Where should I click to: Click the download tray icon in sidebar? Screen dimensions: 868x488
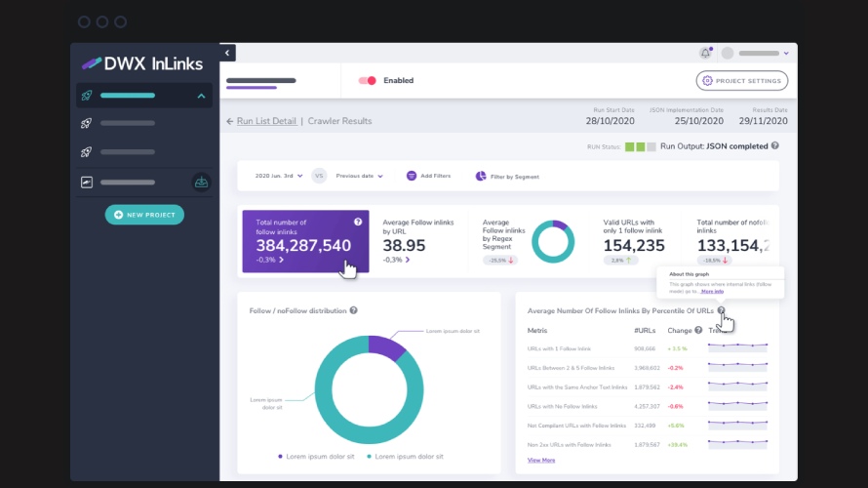click(x=201, y=182)
